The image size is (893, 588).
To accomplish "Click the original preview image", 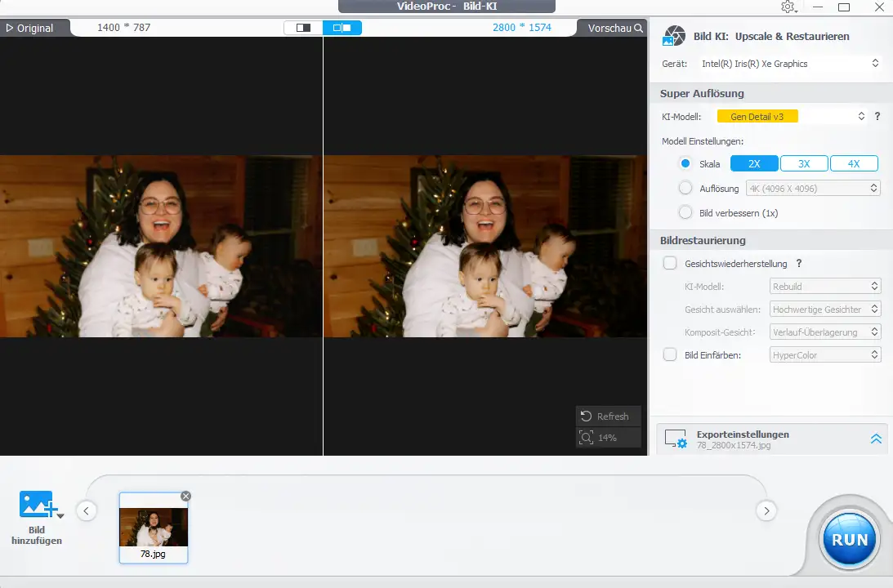I will [x=161, y=246].
